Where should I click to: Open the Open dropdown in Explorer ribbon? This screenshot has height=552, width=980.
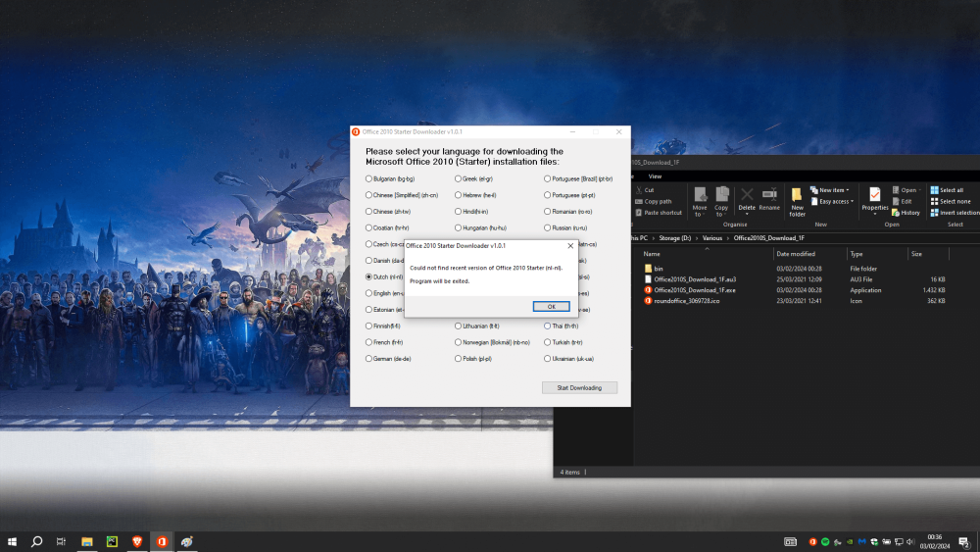coord(906,190)
